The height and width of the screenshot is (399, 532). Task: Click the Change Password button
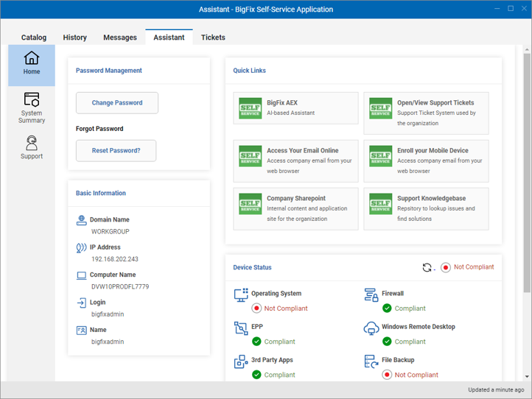click(x=117, y=103)
